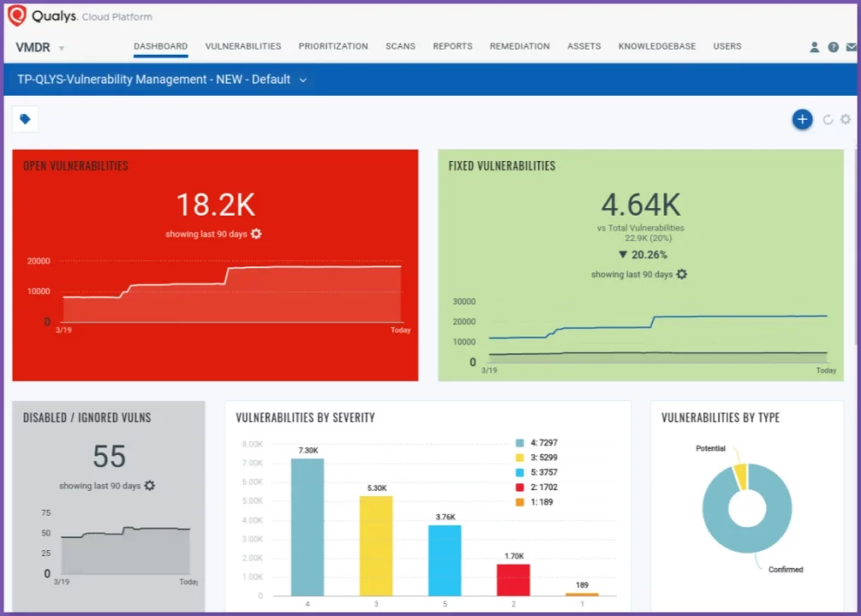861x616 pixels.
Task: Toggle the '3: 5299' severity legend entry
Action: pos(539,458)
